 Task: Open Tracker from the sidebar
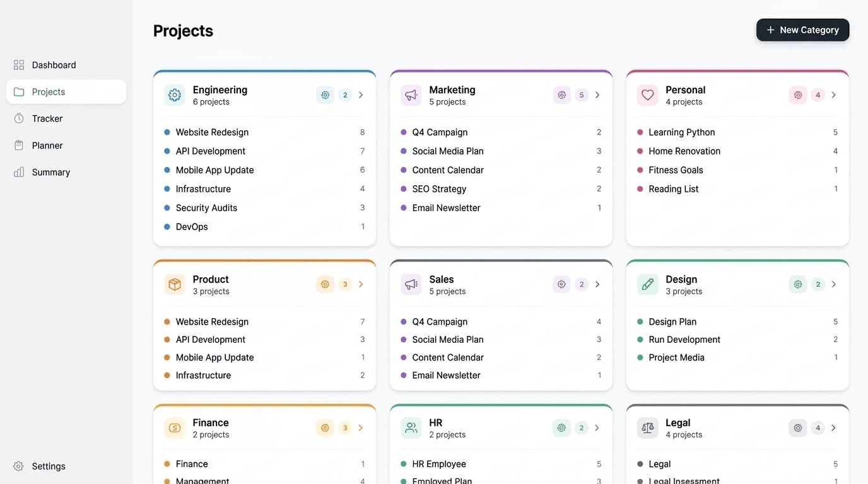(x=66, y=118)
